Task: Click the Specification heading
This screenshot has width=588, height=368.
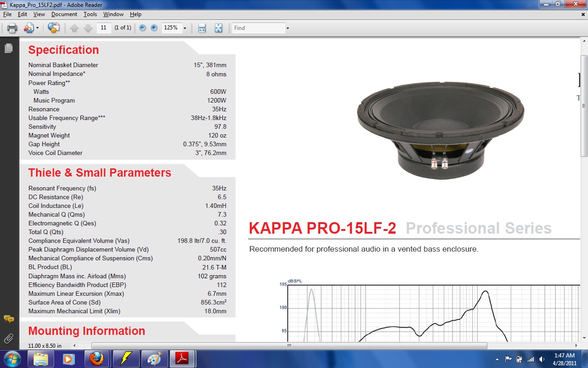Action: pyautogui.click(x=63, y=50)
